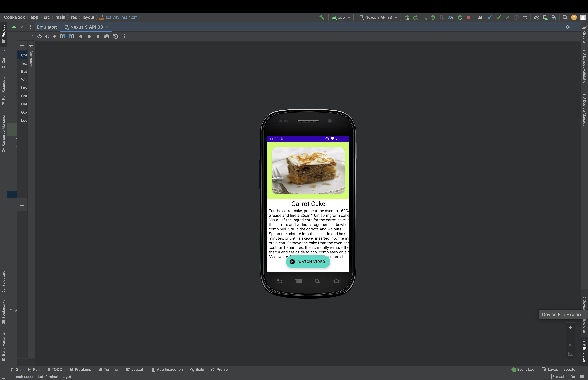The width and height of the screenshot is (588, 380).
Task: Sync project with Gradle files icon
Action: 536,17
